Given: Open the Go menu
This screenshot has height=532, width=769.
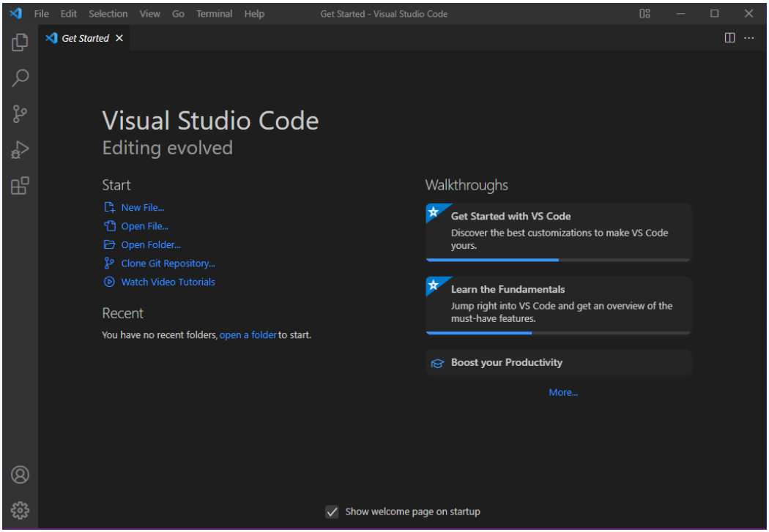Looking at the screenshot, I should click(178, 14).
